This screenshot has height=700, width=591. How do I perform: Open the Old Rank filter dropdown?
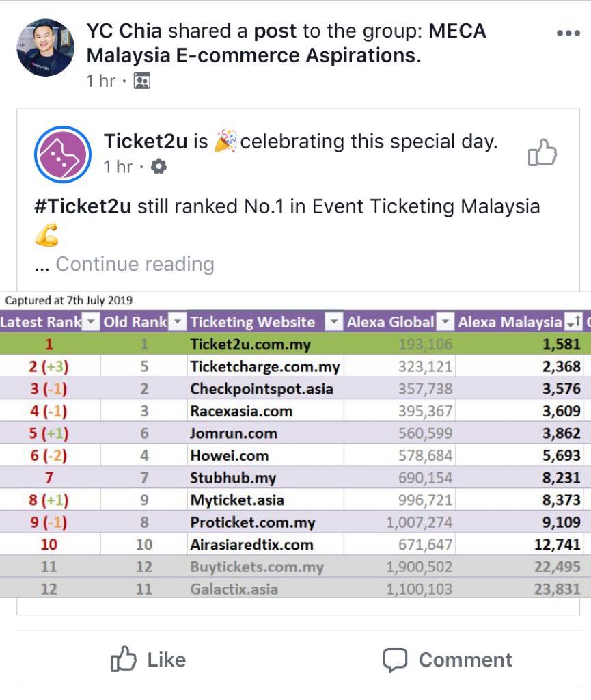click(x=176, y=322)
